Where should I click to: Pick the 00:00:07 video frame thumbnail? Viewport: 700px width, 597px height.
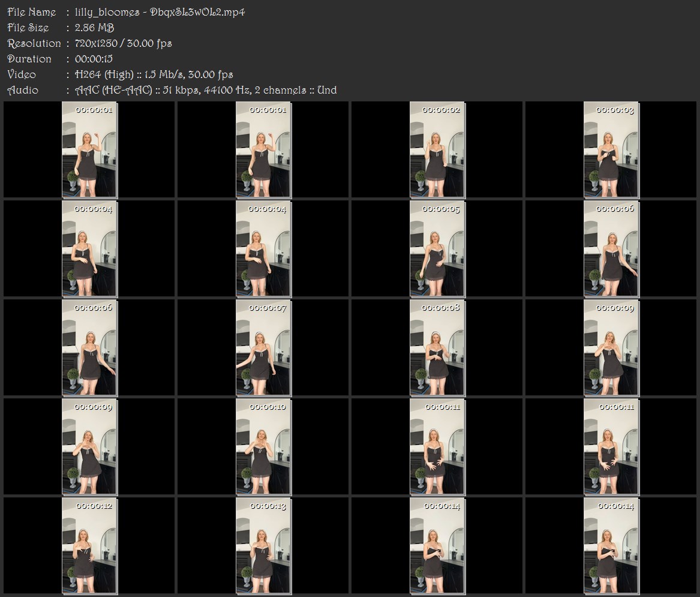(263, 347)
